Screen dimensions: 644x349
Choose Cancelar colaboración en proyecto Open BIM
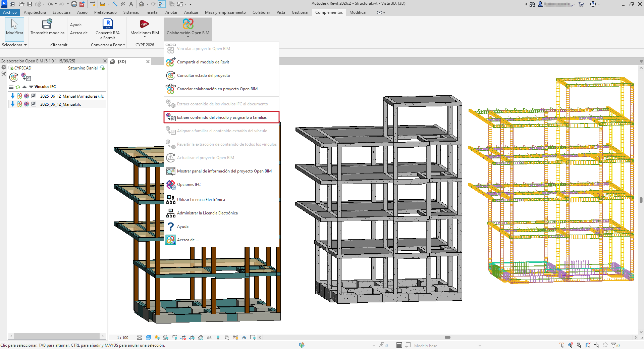[x=221, y=89]
